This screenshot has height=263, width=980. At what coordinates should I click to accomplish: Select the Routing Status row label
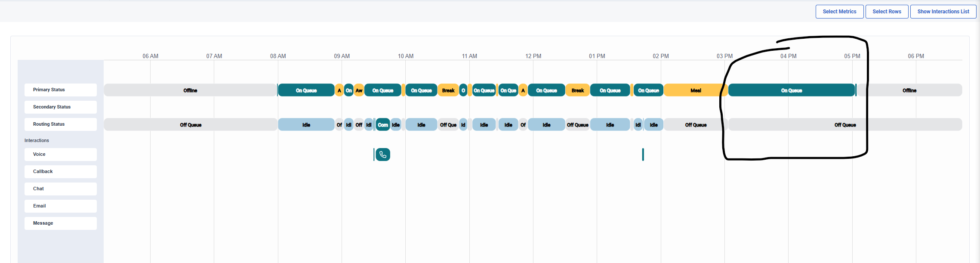tap(60, 124)
